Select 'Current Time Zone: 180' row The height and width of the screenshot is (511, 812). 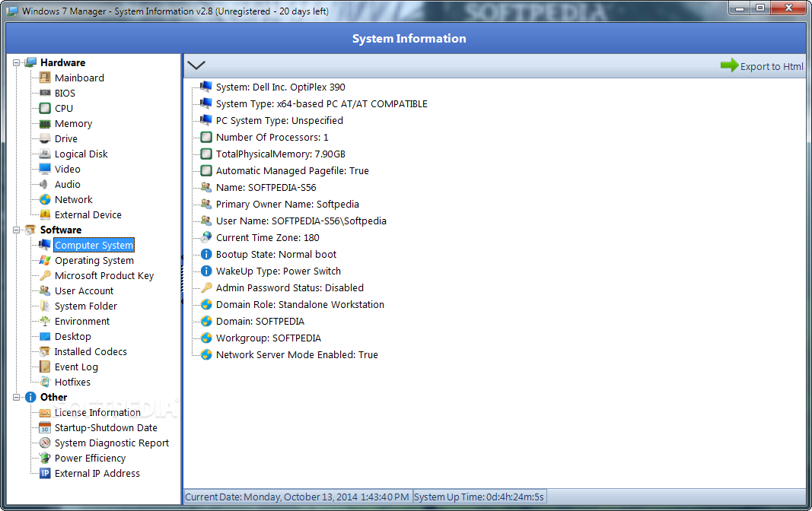pyautogui.click(x=268, y=237)
